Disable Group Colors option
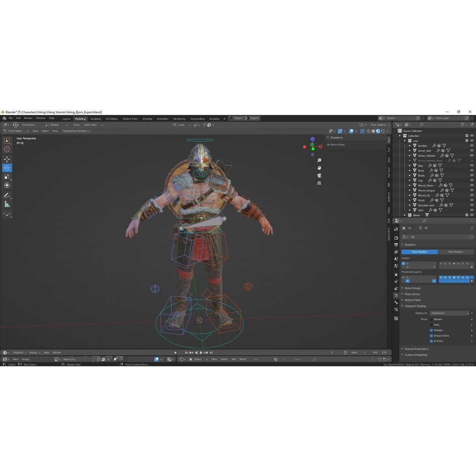 click(x=431, y=336)
